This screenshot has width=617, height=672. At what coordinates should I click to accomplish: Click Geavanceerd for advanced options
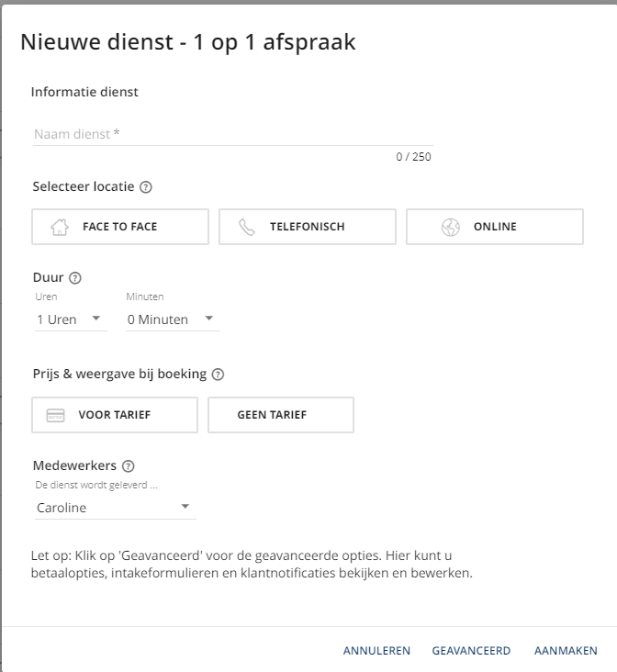tap(471, 651)
